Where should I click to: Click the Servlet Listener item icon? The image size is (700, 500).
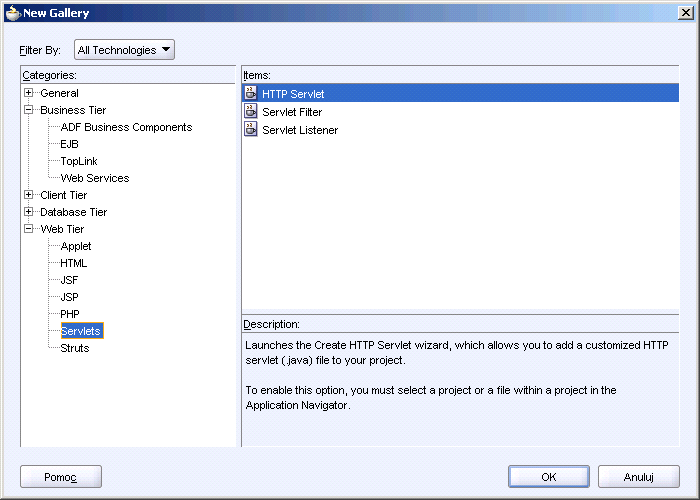251,129
